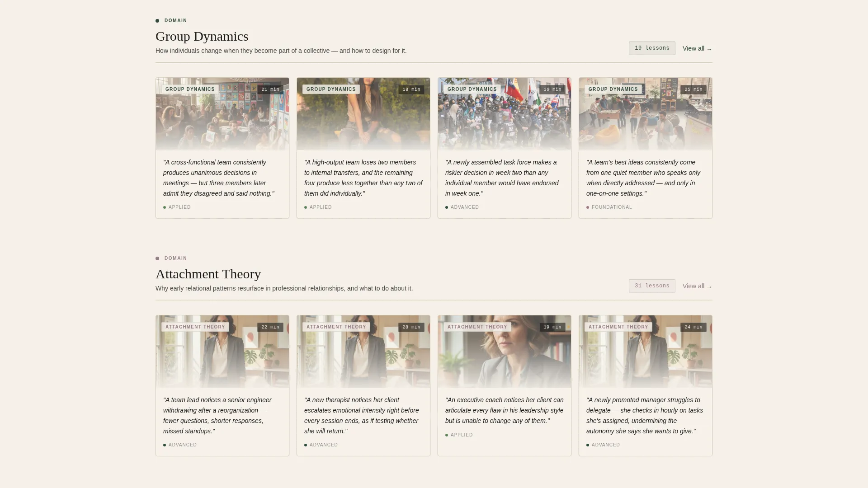The height and width of the screenshot is (488, 868).
Task: Click ATTACHMENT THEORY tag on the 19 min card
Action: point(477,327)
